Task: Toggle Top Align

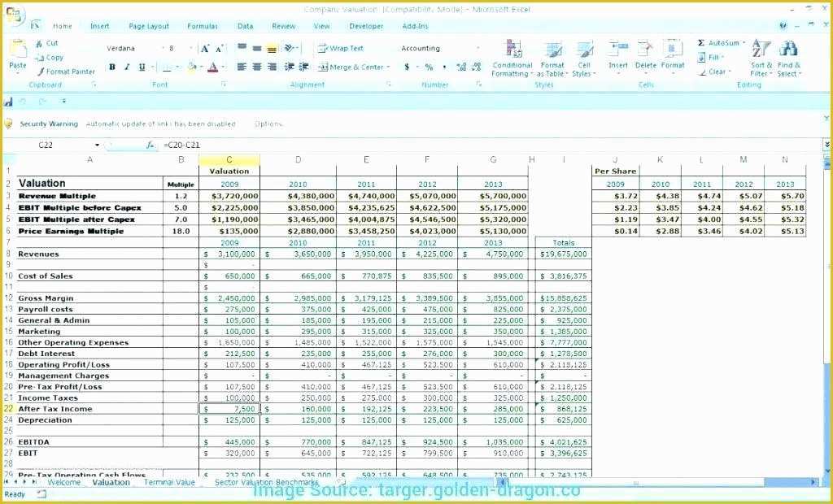Action: coord(242,48)
